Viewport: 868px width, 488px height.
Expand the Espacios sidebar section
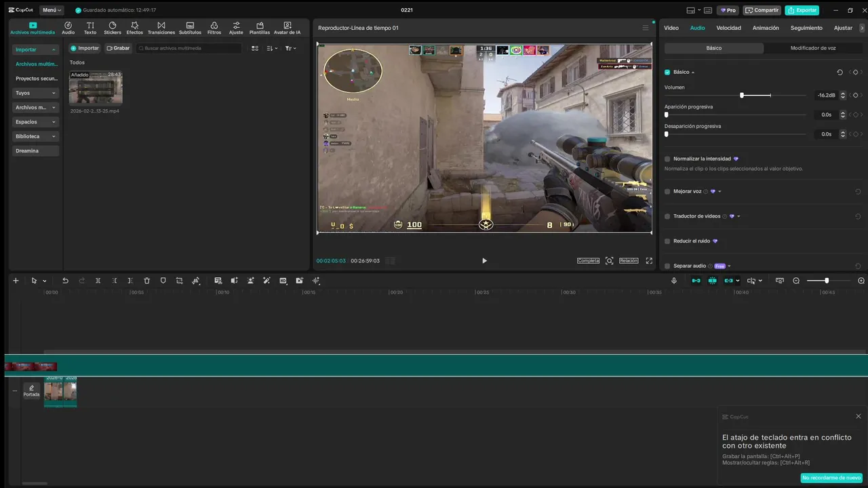(36, 122)
